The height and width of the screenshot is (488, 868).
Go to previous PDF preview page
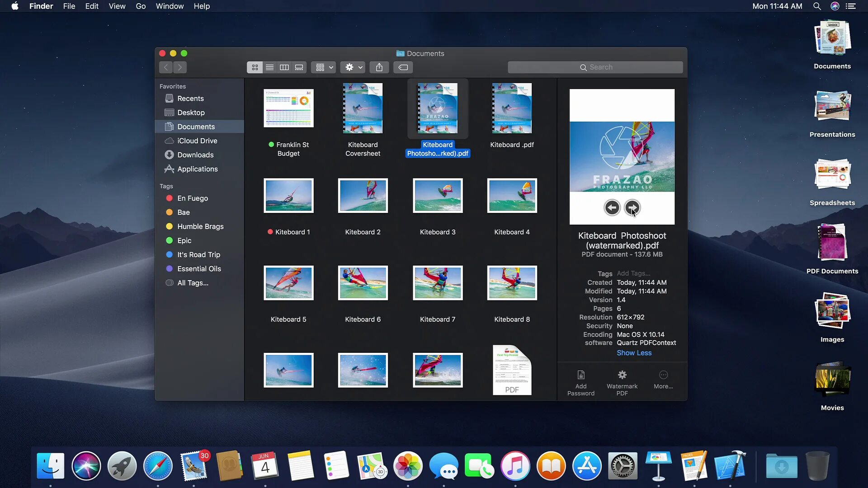pyautogui.click(x=612, y=207)
